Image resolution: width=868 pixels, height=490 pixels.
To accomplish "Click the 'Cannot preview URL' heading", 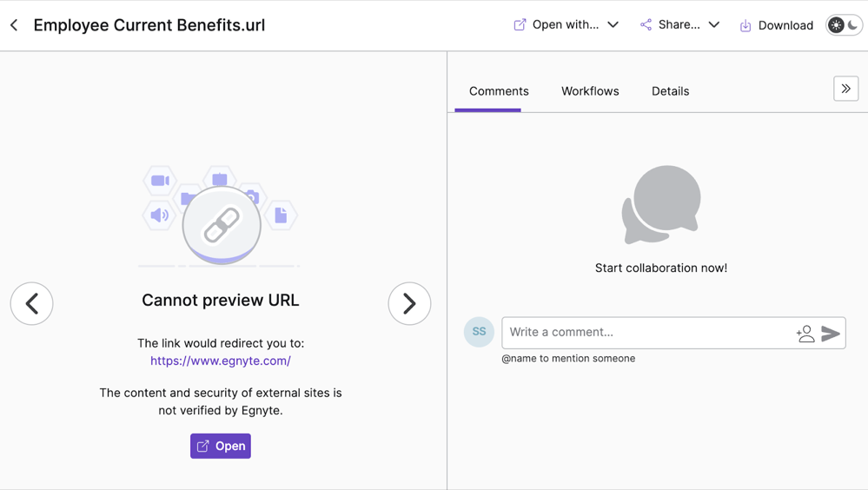I will coord(221,300).
